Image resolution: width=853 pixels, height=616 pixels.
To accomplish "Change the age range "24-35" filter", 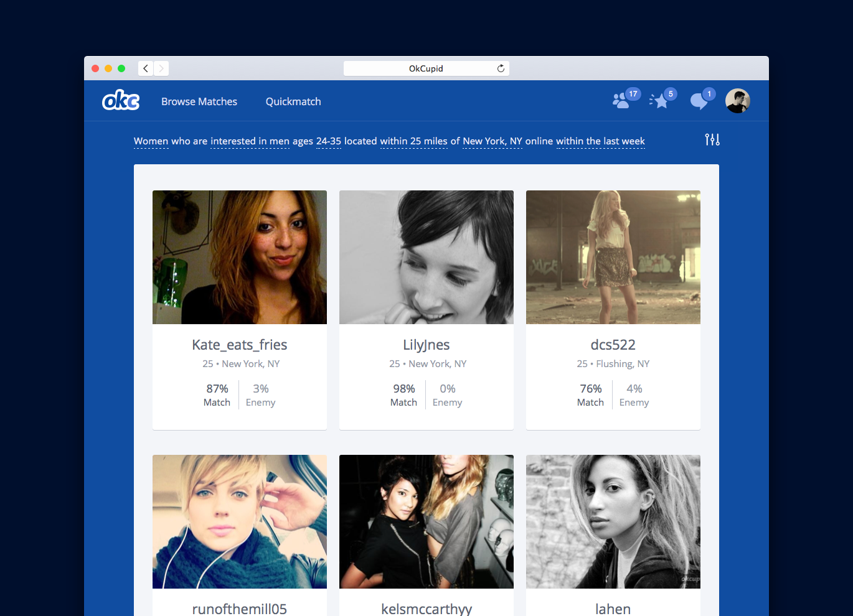I will (x=329, y=141).
